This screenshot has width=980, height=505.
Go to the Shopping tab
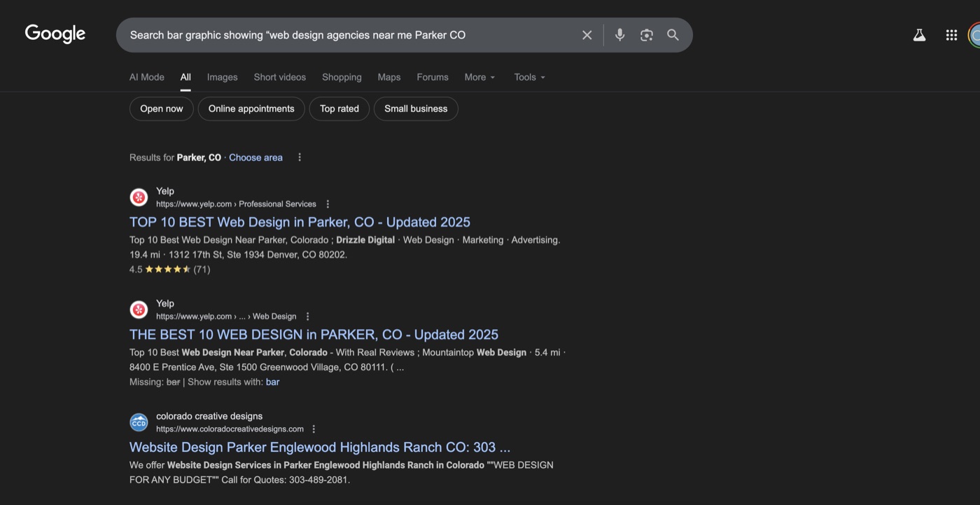coord(342,77)
